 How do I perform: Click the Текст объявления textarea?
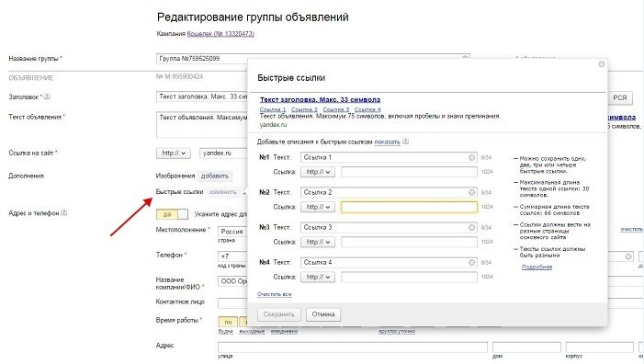coord(202,124)
